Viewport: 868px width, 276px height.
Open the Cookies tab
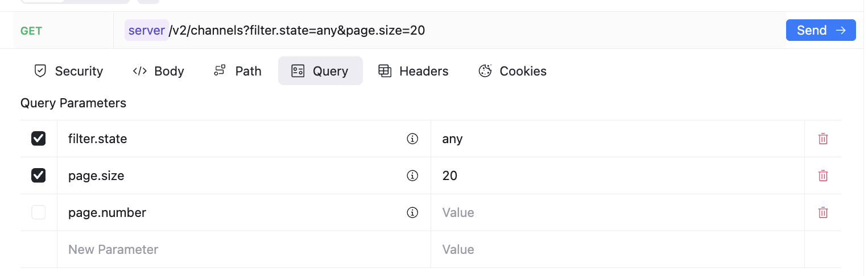[x=512, y=71]
